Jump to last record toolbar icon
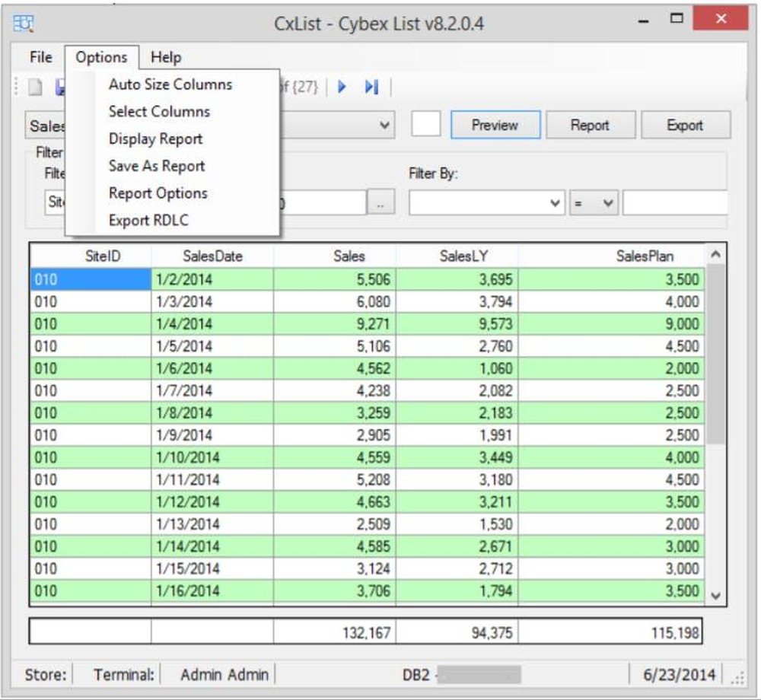 pos(371,87)
